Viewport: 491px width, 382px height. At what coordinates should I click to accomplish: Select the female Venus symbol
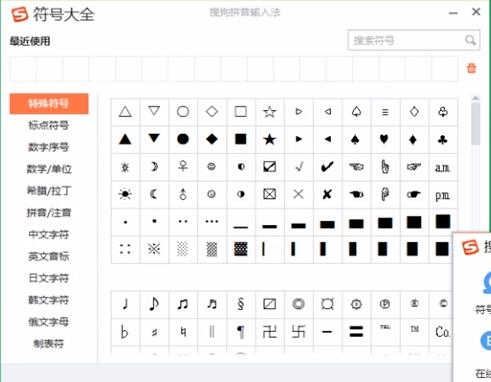[x=183, y=166]
